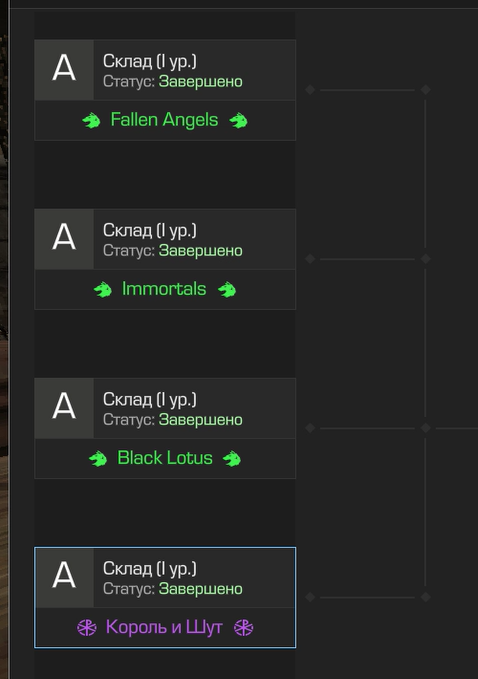Click the left wolf icon beside Immortals

[x=103, y=289]
